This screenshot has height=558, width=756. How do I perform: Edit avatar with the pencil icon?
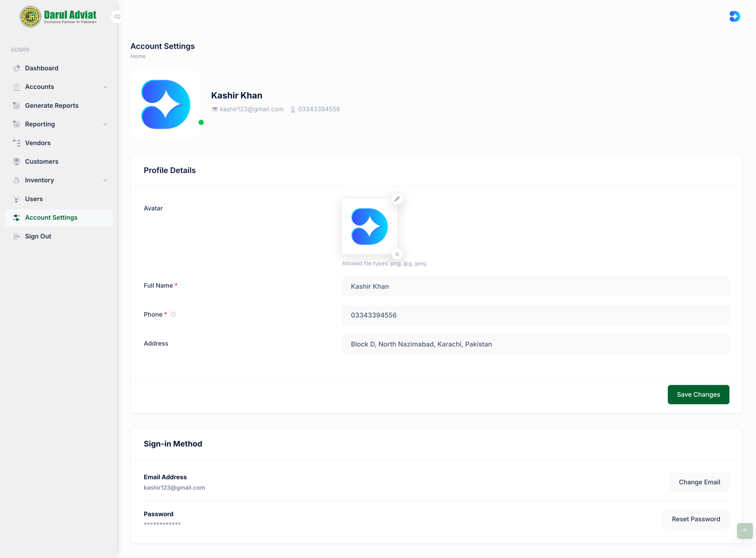click(x=397, y=199)
